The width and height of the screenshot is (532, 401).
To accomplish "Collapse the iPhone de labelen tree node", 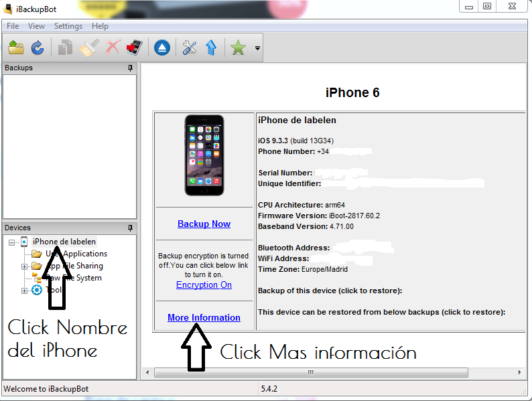I will point(12,242).
